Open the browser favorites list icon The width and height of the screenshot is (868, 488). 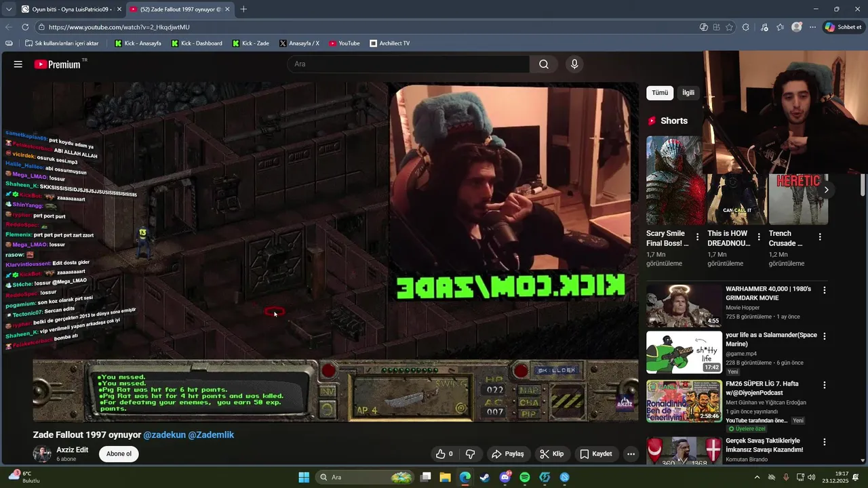pos(781,27)
